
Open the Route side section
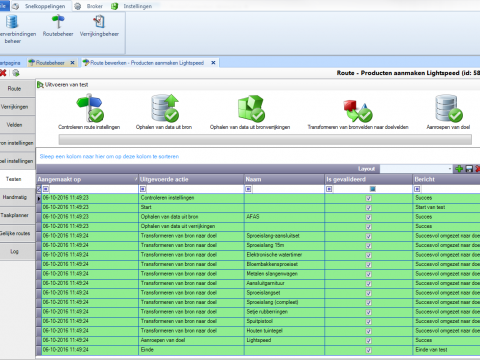coord(17,89)
